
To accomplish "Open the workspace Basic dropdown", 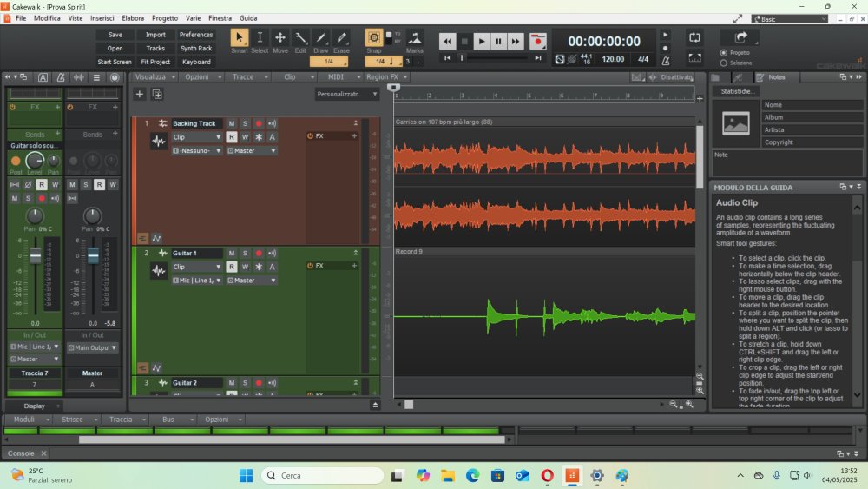I will coord(789,19).
